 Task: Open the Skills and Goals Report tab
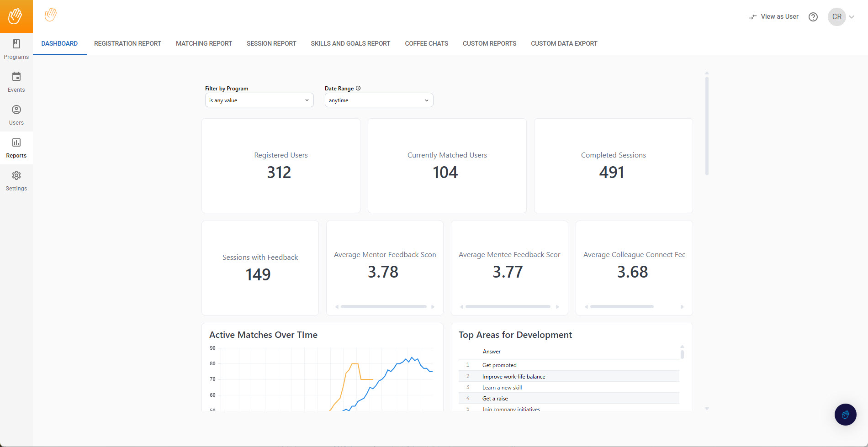click(x=350, y=43)
